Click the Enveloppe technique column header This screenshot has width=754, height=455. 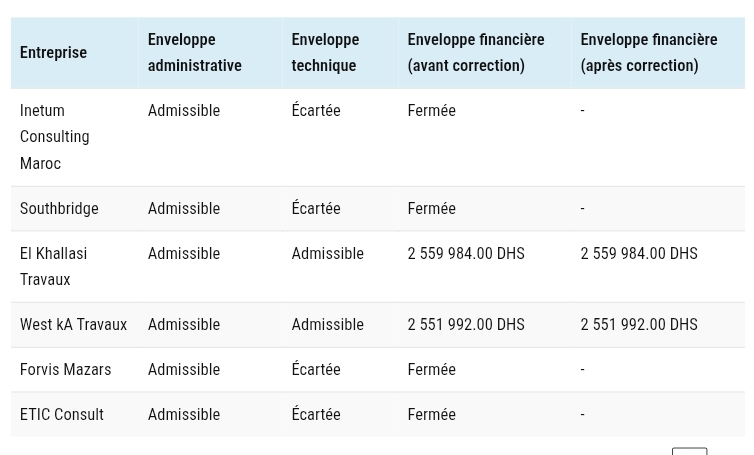325,52
